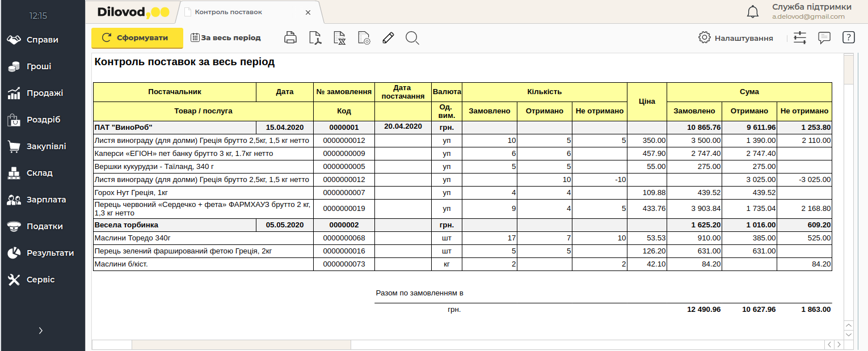Screen dimensions: 868x351
Task: Click Перець зелений фарширований фетою row
Action: click(x=462, y=251)
